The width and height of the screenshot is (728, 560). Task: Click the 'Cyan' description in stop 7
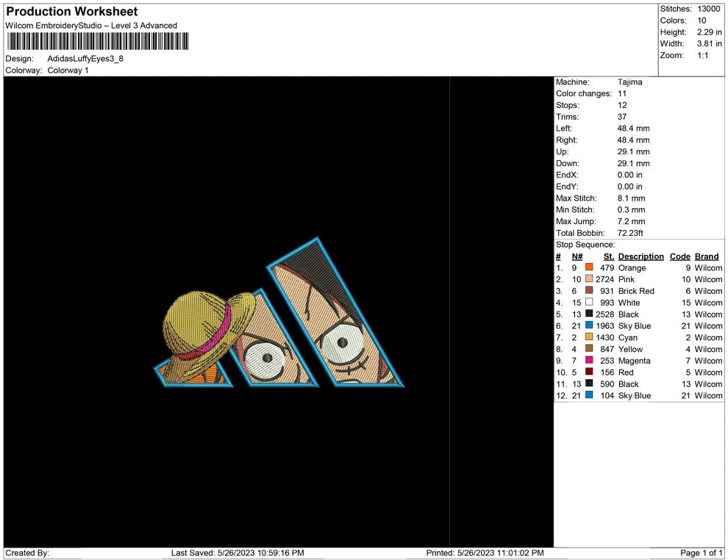pyautogui.click(x=628, y=337)
